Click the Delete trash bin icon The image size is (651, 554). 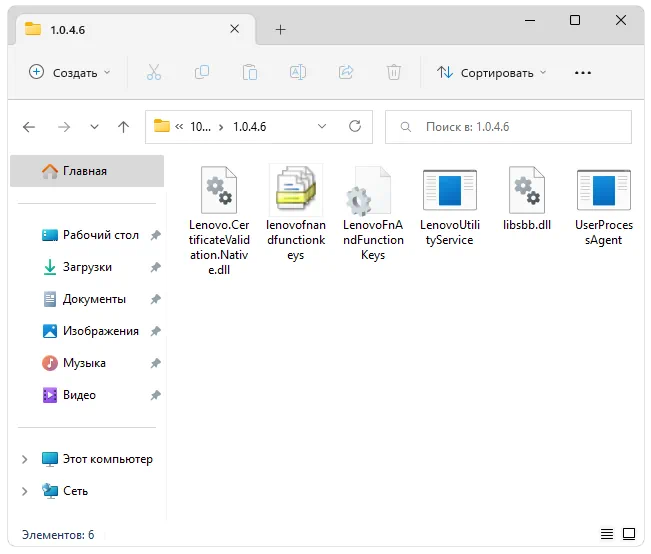(394, 72)
